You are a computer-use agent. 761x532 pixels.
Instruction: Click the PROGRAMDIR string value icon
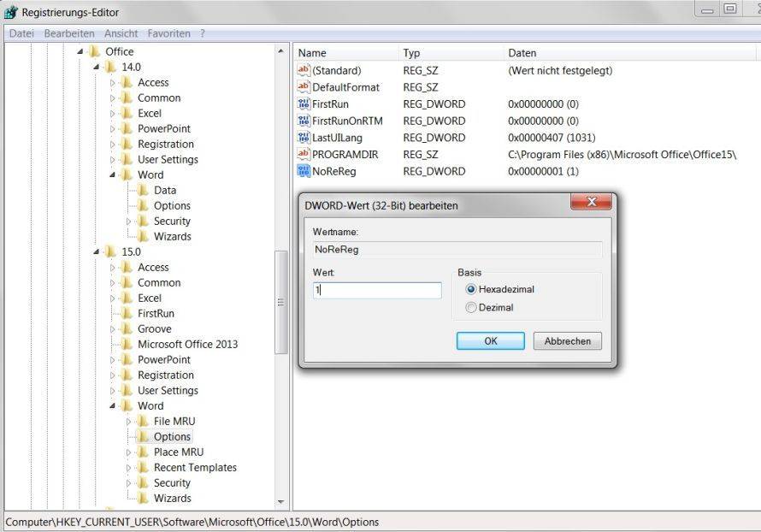pos(304,154)
